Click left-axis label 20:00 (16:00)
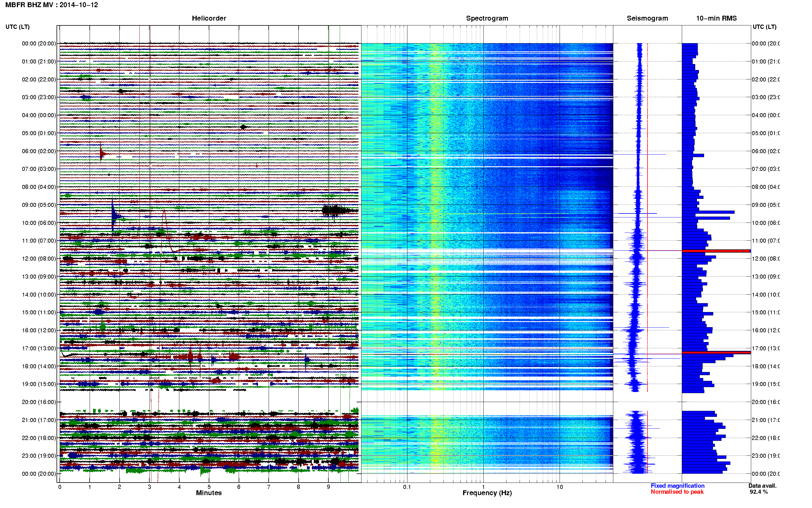This screenshot has width=812, height=508. pyautogui.click(x=39, y=402)
